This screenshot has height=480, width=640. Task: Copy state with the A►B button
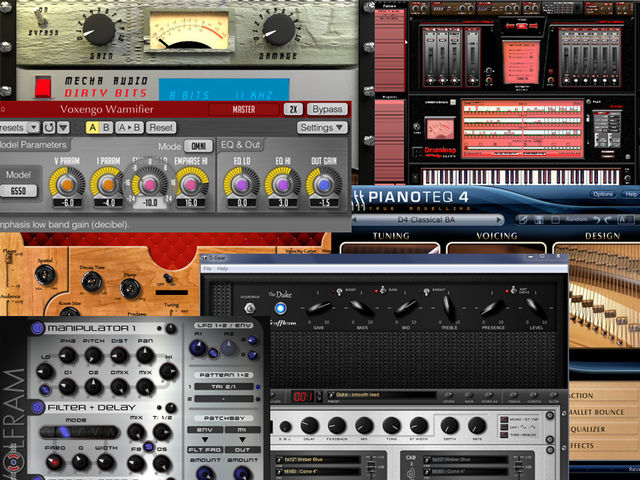pos(129,128)
